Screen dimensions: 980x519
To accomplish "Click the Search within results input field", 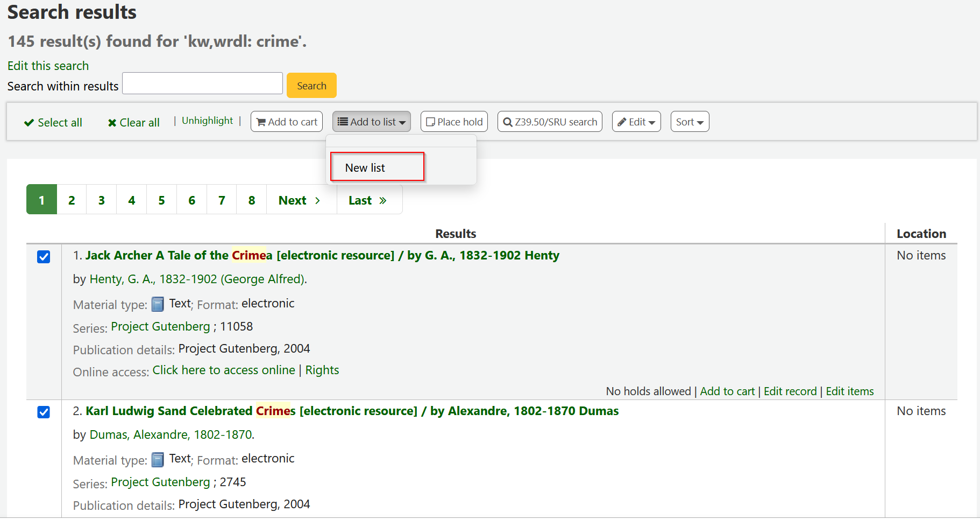I will click(202, 83).
